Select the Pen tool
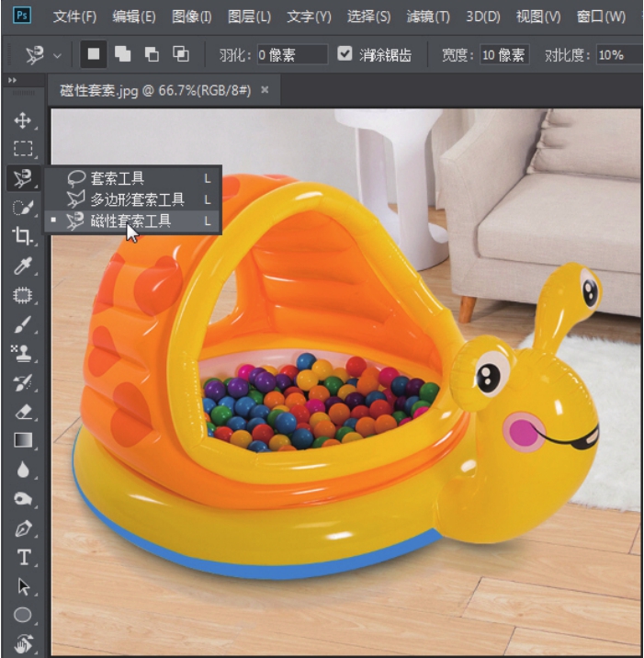Image resolution: width=644 pixels, height=658 pixels. pos(23,528)
